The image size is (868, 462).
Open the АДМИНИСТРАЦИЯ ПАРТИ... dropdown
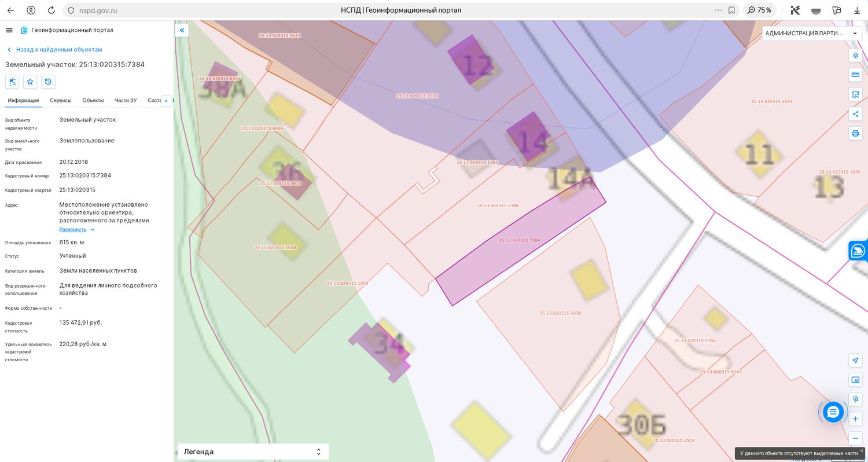pos(811,33)
